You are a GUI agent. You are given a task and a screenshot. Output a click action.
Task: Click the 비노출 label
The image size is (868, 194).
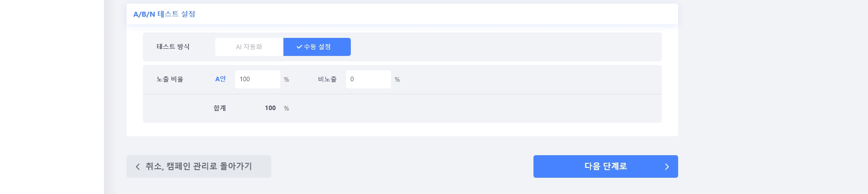click(327, 79)
